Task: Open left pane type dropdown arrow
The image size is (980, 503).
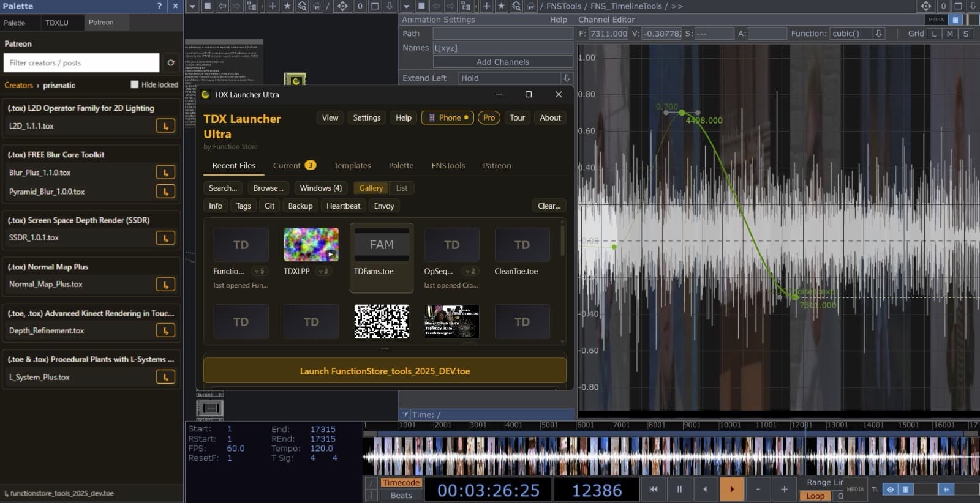Action: [192, 6]
